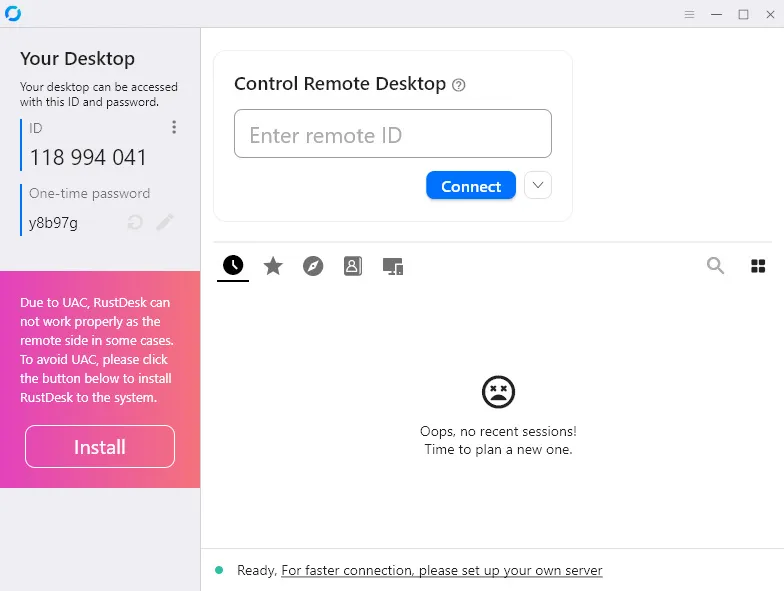Click the help icon beside Control Remote Desktop
This screenshot has height=591, width=784.
458,85
